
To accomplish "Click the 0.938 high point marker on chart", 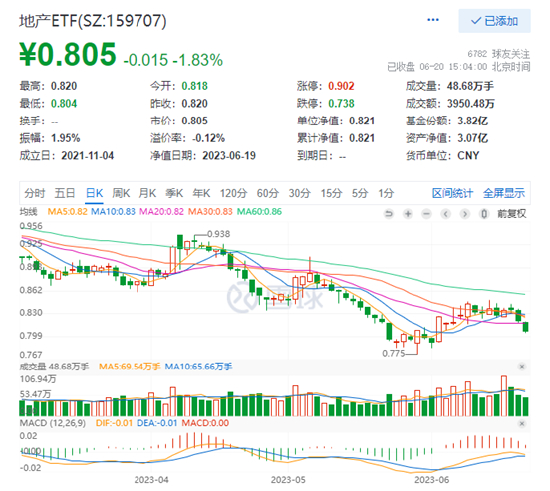I will 218,234.
